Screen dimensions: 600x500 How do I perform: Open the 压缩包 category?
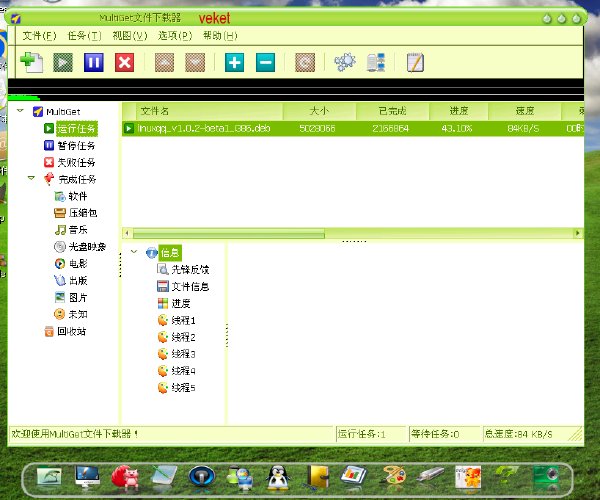(83, 213)
